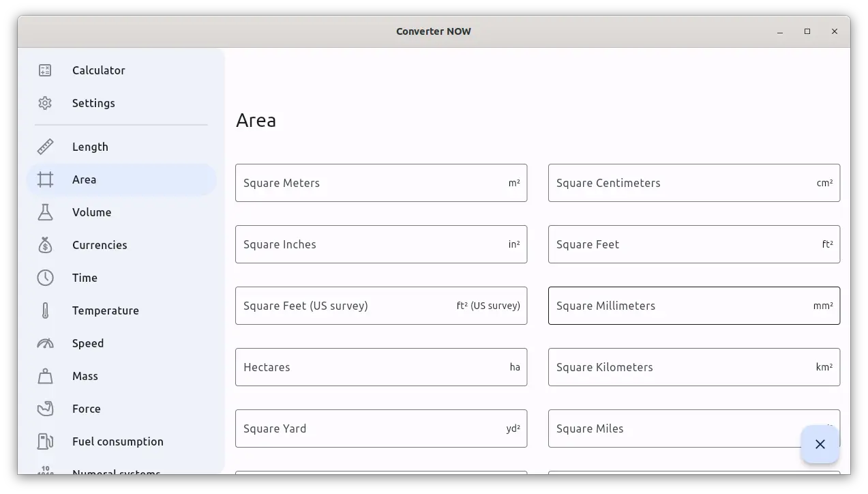Open Settings via the gear icon
Viewport: 868px width, 494px height.
click(45, 103)
